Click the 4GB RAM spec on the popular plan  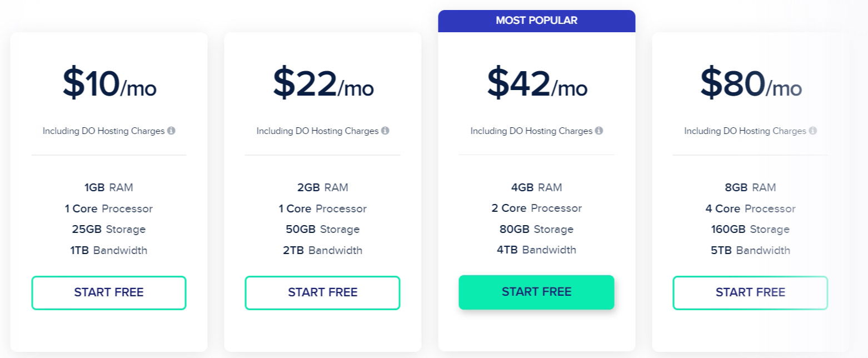(x=536, y=187)
